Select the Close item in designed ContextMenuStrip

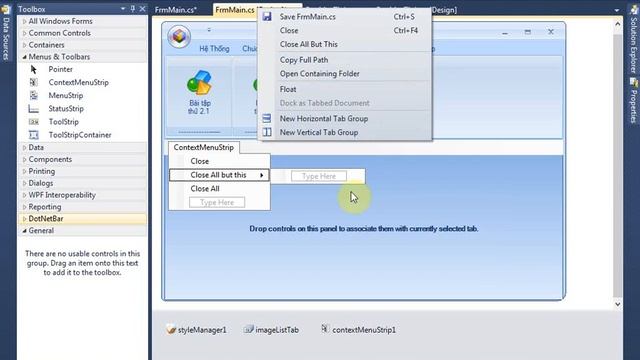[x=219, y=161]
